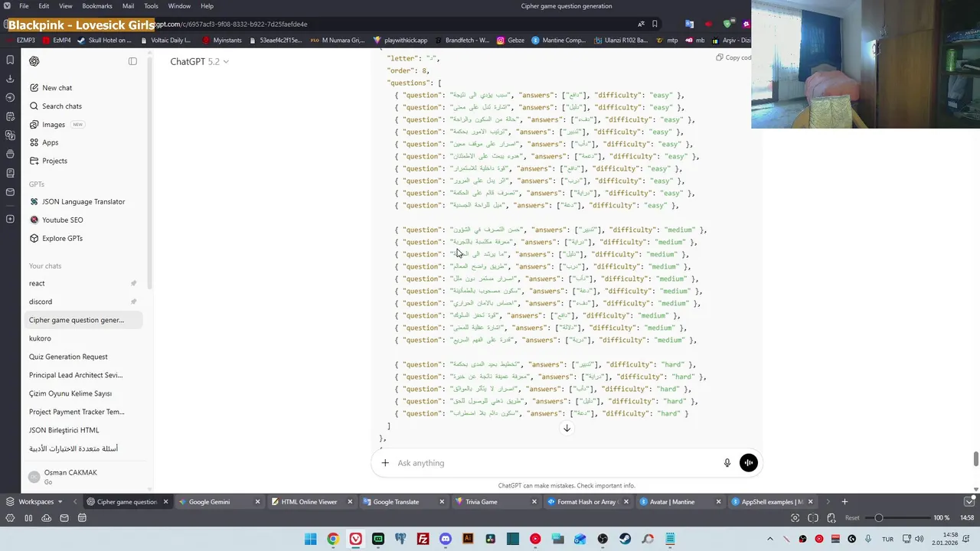The width and height of the screenshot is (980, 551).
Task: Open the EZMP3 bookmark
Action: pos(21,40)
